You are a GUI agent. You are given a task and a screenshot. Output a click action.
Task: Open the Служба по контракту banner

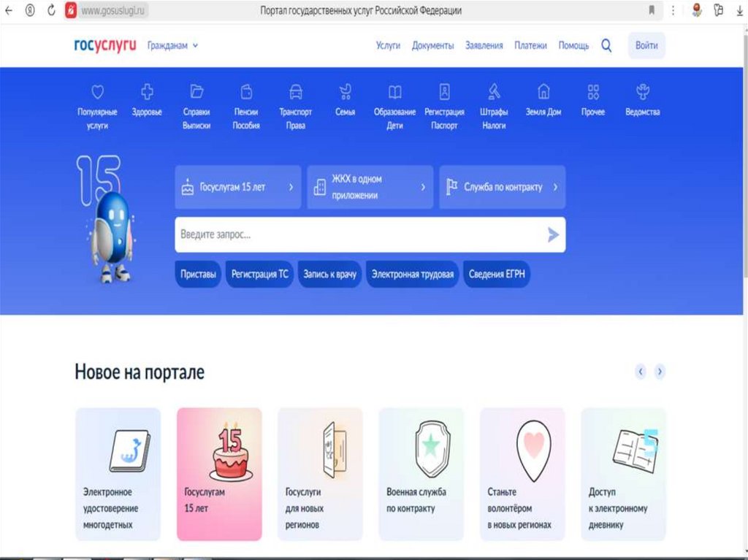click(503, 187)
